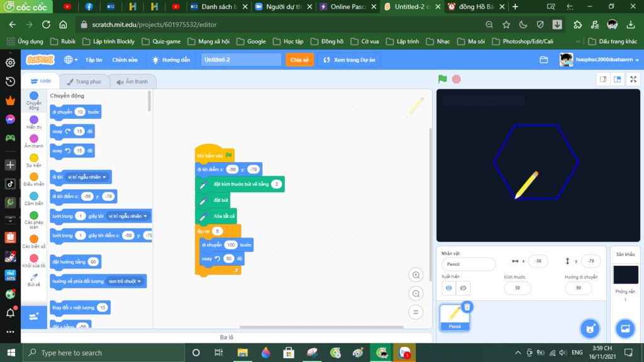Select the Các biến số block category

[34, 241]
